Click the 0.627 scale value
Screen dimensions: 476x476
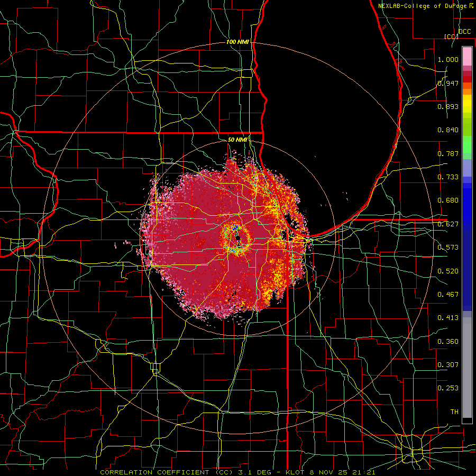tap(448, 224)
